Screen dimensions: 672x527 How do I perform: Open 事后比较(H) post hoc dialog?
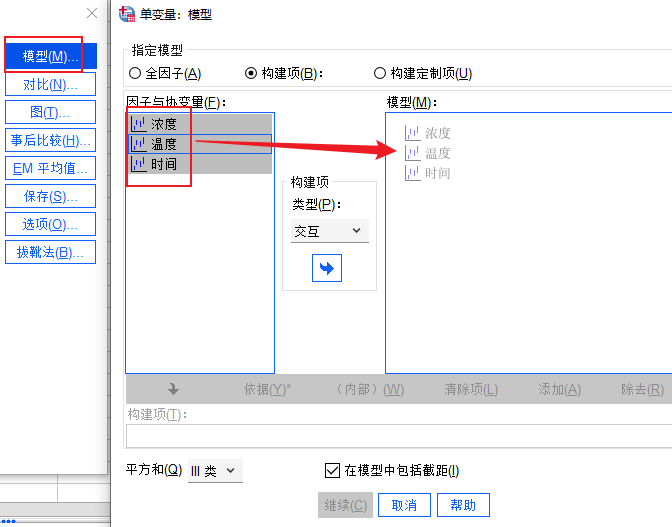click(51, 140)
